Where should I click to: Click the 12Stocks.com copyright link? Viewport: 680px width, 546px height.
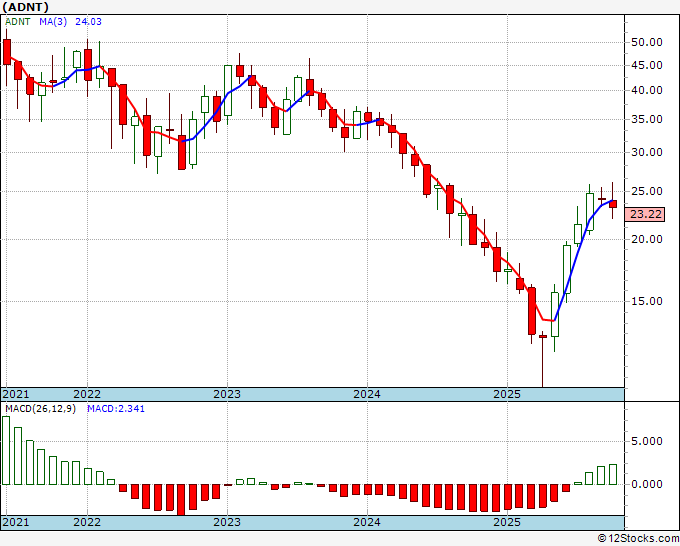[638, 539]
